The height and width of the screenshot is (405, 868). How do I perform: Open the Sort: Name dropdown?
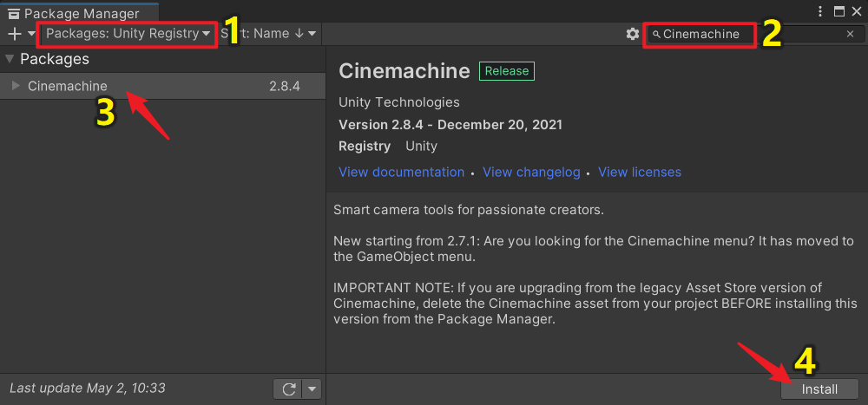coord(268,34)
